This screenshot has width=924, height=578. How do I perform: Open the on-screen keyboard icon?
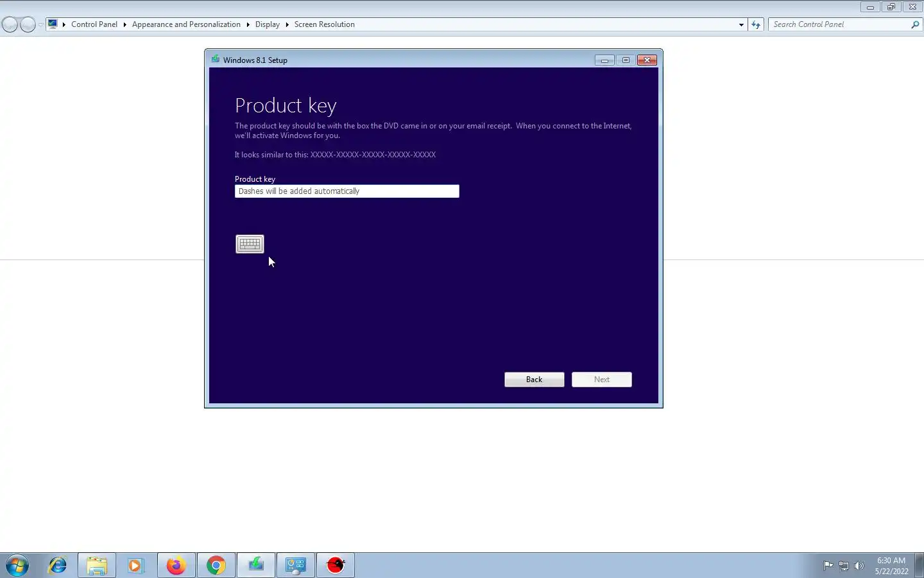[x=250, y=244]
